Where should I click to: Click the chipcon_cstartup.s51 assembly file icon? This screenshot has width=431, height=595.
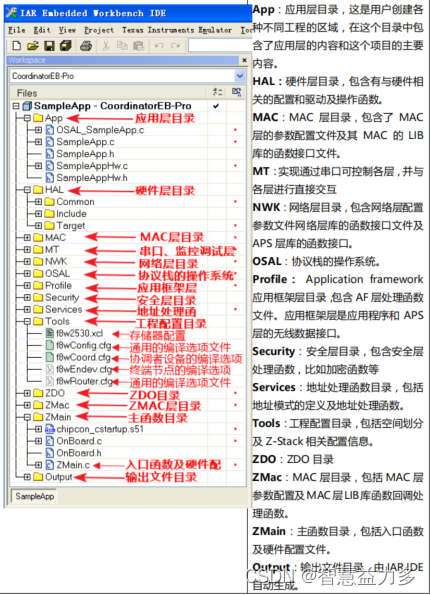(x=50, y=429)
